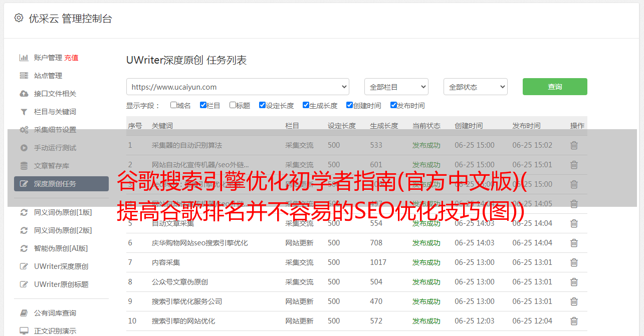
Task: Click the 当前状态 column header
Action: tap(426, 126)
